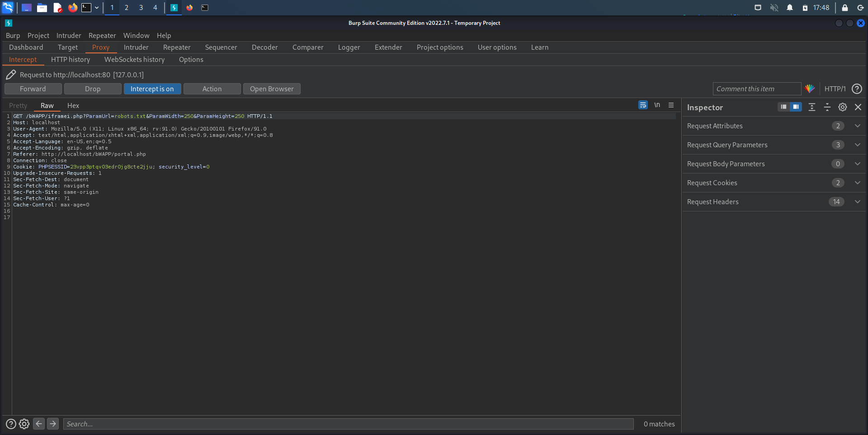The image size is (868, 435).
Task: Go to next search match arrow
Action: (x=53, y=424)
